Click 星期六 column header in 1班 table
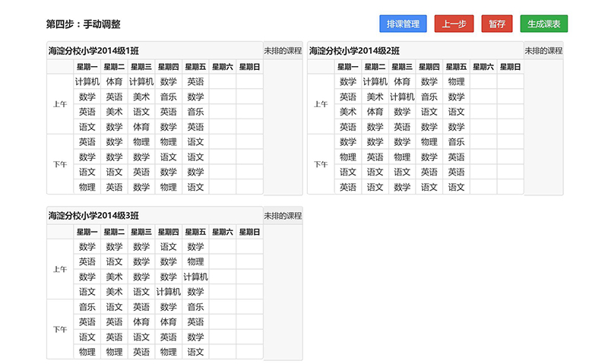 [223, 67]
